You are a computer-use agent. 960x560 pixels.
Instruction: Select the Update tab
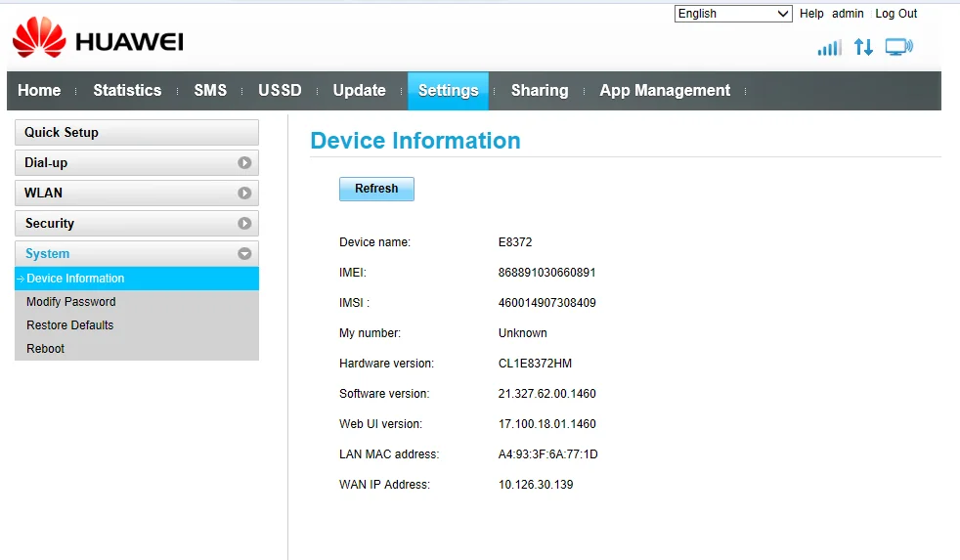tap(360, 91)
